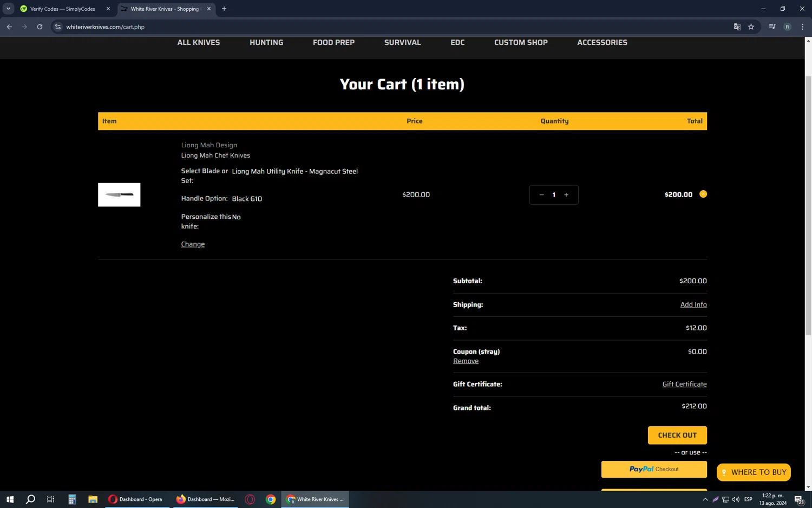The height and width of the screenshot is (508, 812).
Task: Click the $12.00 tax amount
Action: [x=696, y=328]
